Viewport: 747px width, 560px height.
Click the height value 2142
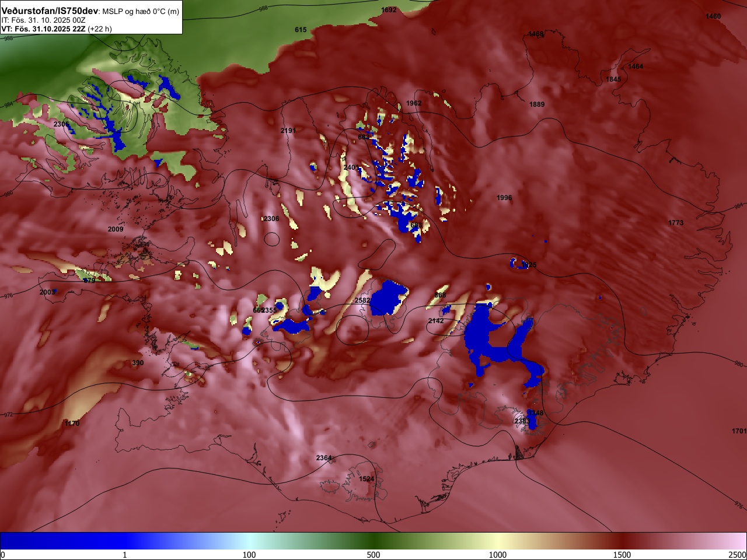(x=436, y=321)
